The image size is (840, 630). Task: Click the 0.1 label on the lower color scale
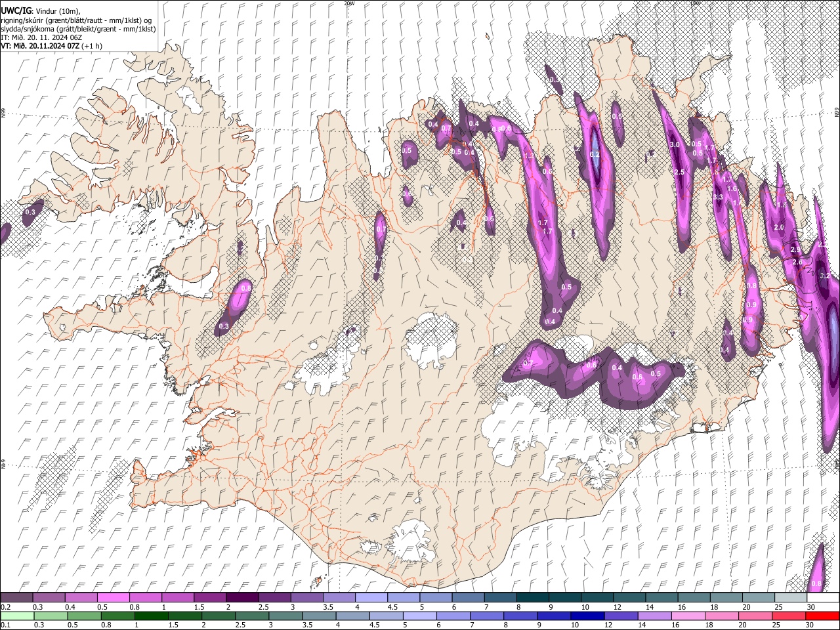(x=5, y=625)
